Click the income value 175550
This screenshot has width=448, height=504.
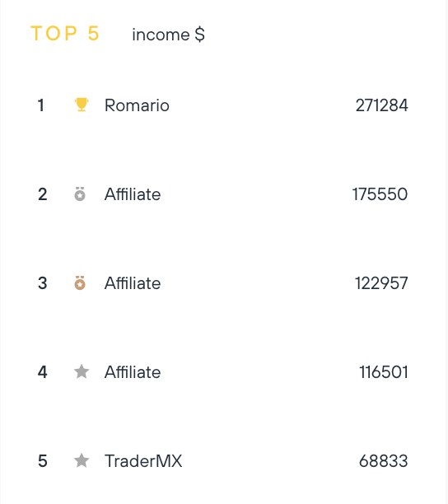380,194
